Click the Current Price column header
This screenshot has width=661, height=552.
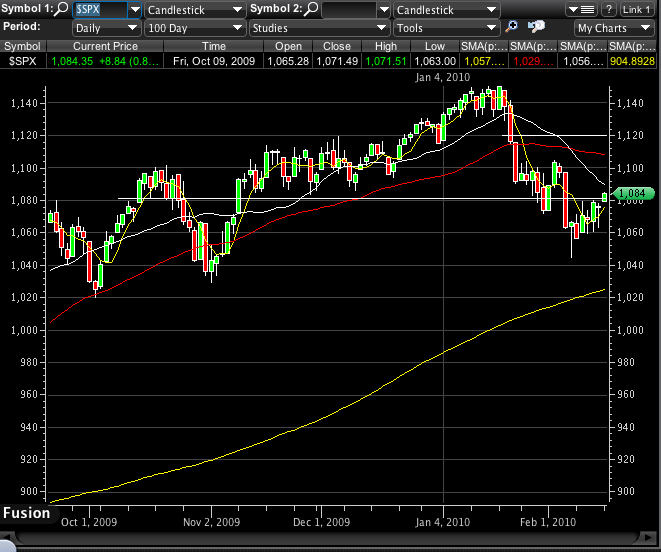(x=105, y=46)
